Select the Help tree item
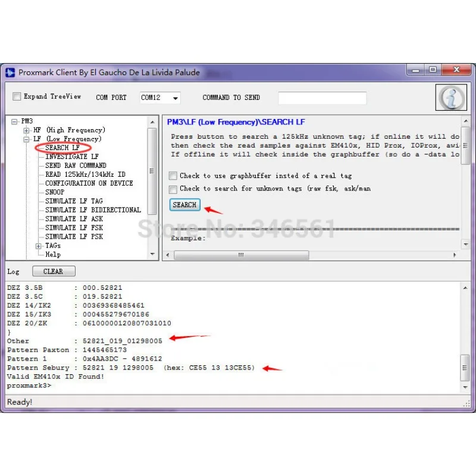 (x=53, y=255)
